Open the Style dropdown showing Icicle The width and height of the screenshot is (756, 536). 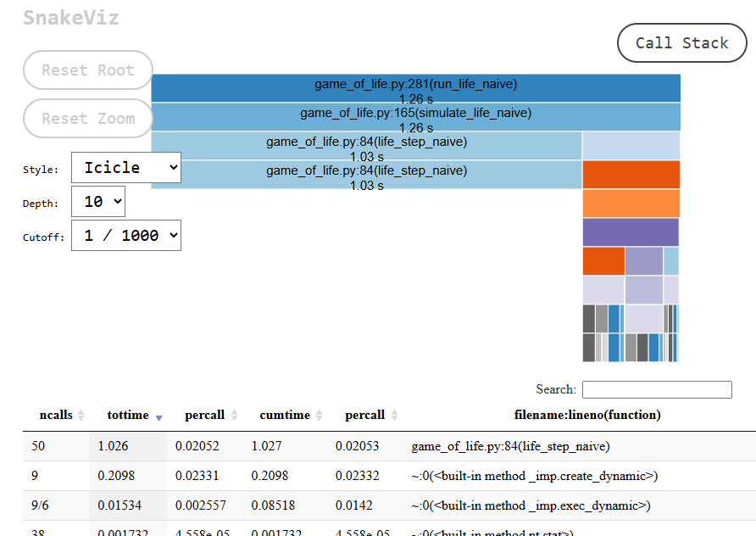pos(126,167)
